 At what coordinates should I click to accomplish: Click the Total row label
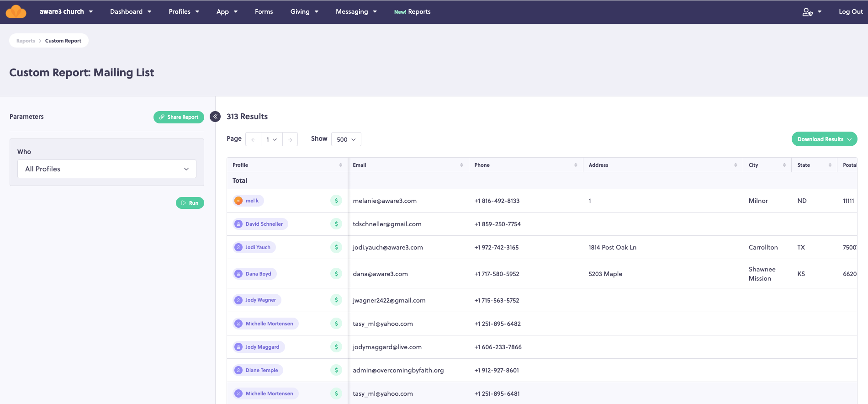click(240, 181)
